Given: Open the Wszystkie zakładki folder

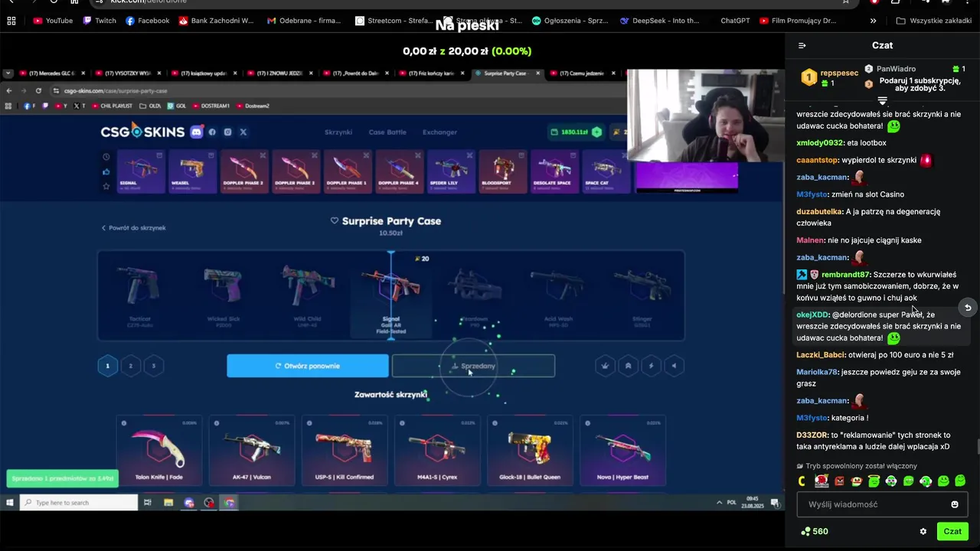Looking at the screenshot, I should (933, 21).
